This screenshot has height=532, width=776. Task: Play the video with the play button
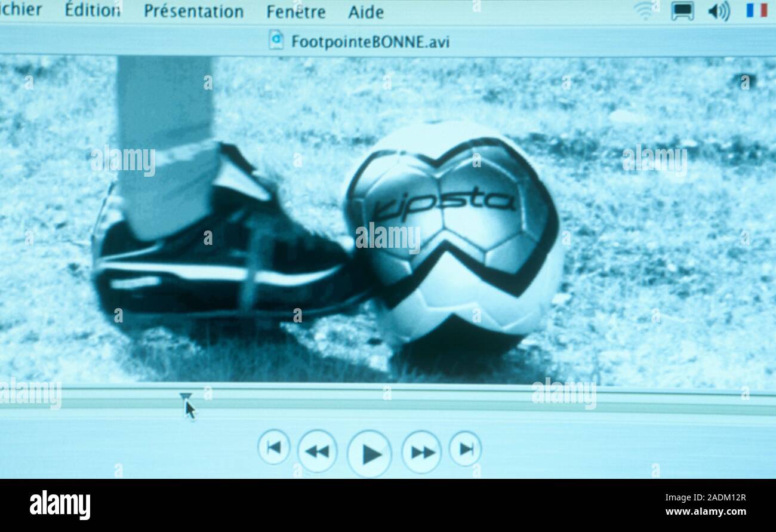(369, 454)
